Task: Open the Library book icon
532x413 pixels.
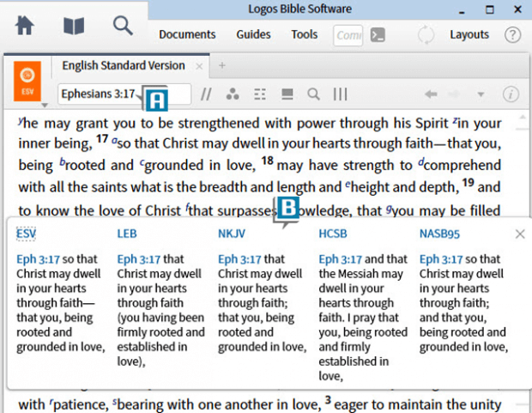Action: click(74, 26)
